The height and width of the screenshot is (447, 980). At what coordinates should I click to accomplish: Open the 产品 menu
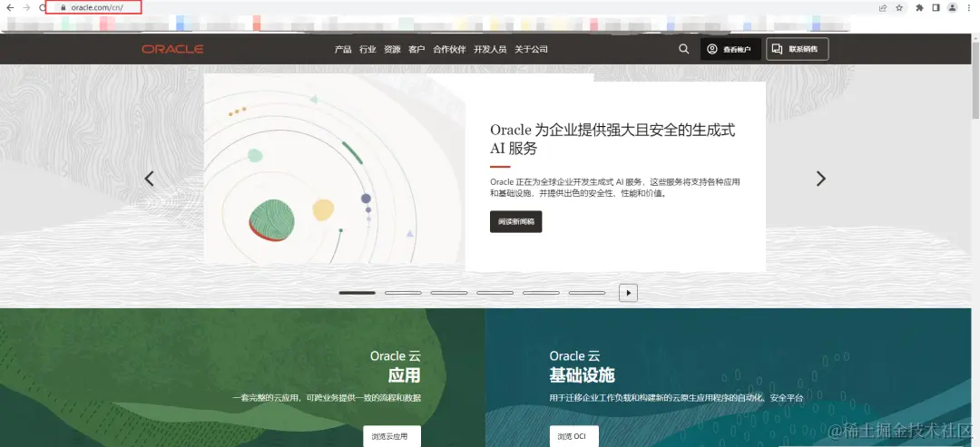pyautogui.click(x=342, y=49)
